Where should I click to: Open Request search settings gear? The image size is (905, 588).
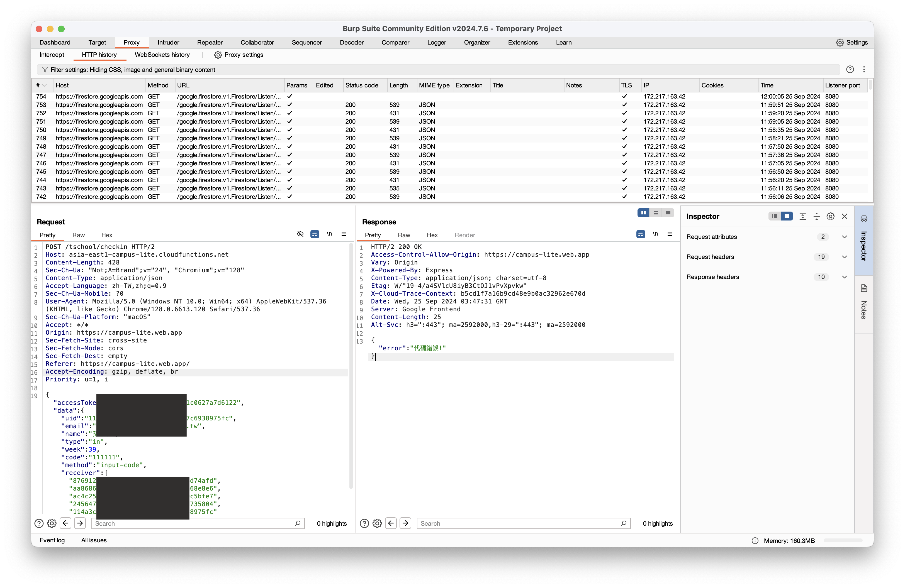tap(52, 523)
